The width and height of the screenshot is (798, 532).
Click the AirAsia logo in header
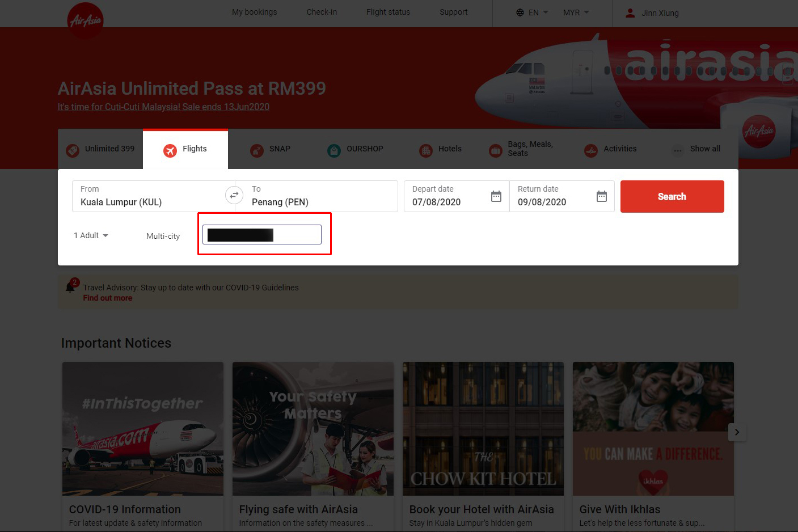[86, 20]
